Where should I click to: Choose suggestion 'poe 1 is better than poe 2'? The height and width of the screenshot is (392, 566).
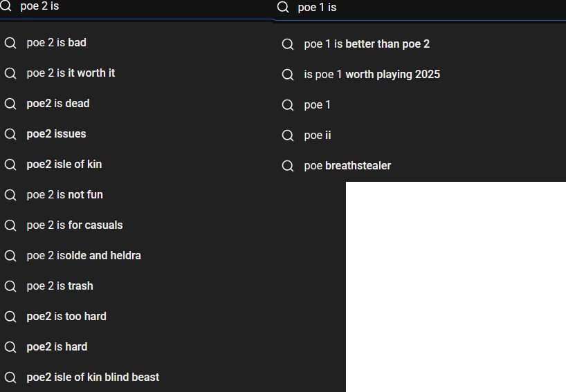pyautogui.click(x=419, y=44)
